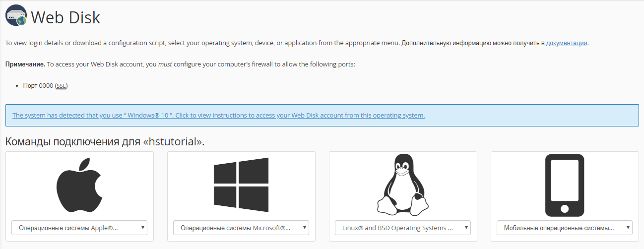Open the документации link
Image resolution: width=644 pixels, height=249 pixels.
(x=567, y=43)
